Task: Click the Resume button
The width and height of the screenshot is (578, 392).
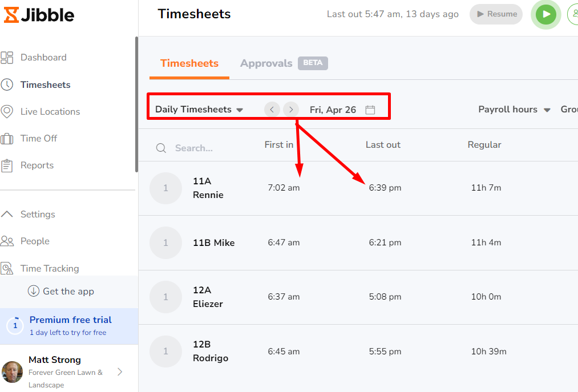Action: pyautogui.click(x=496, y=14)
